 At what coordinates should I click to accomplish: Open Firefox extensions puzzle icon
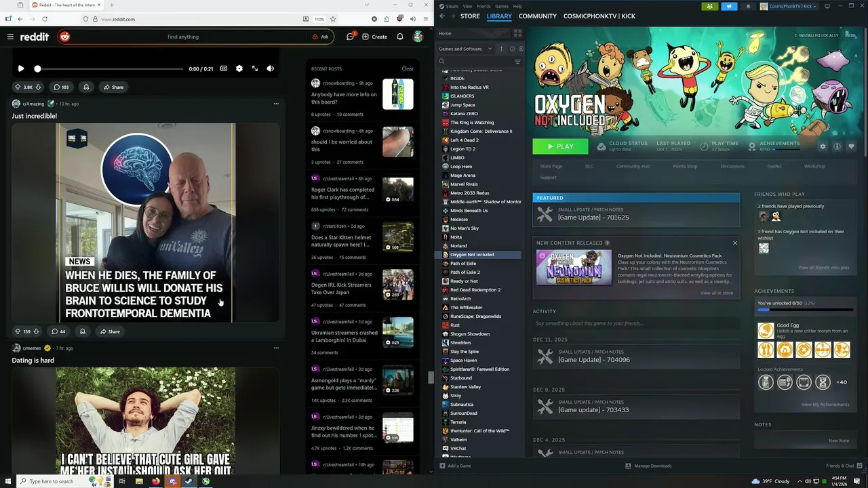point(387,19)
